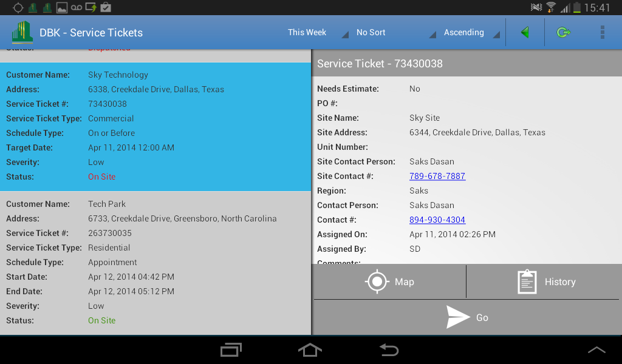Image resolution: width=622 pixels, height=364 pixels.
Task: Click the Region value Saks
Action: tap(419, 190)
